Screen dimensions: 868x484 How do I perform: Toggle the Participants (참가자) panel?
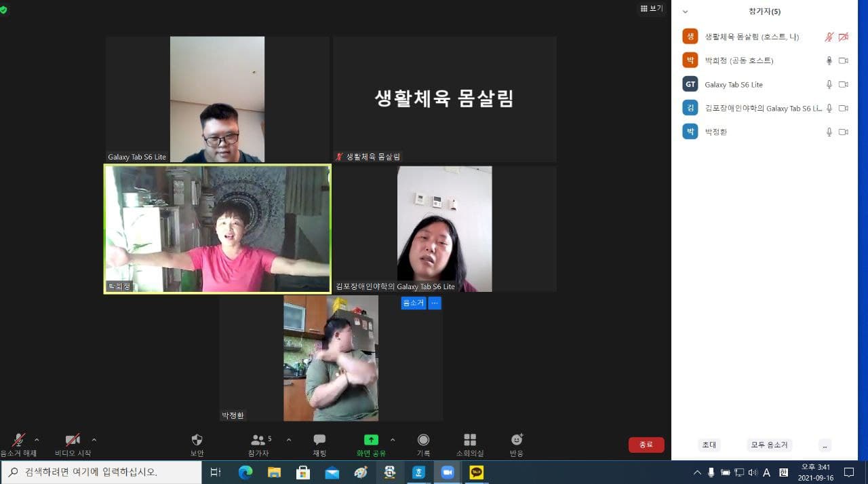coord(258,445)
